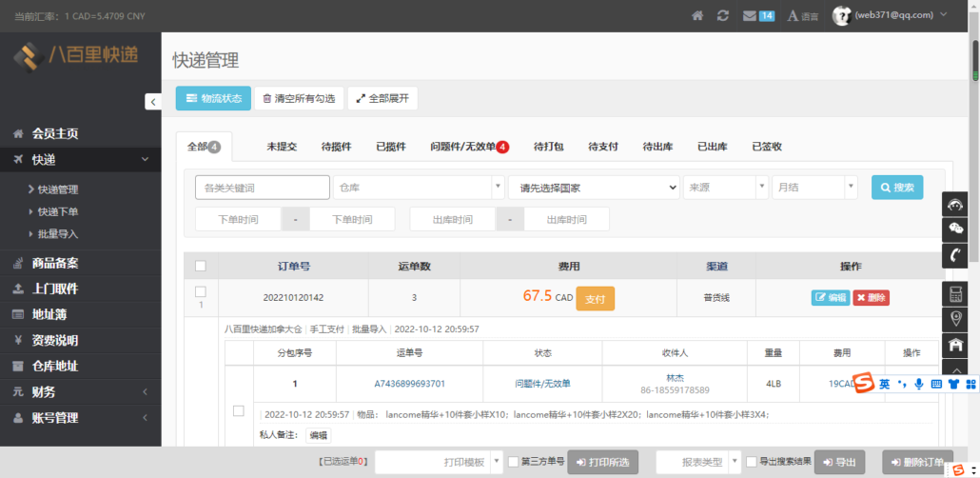Image resolution: width=980 pixels, height=478 pixels.
Task: Switch to the 问题件/无效单 tab
Action: (x=469, y=147)
